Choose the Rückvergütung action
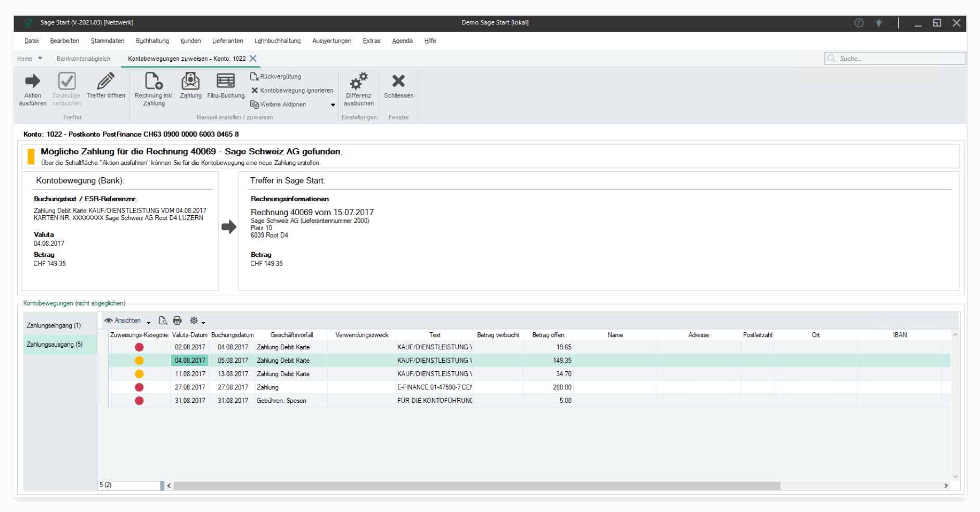Image resolution: width=980 pixels, height=512 pixels. 276,76
